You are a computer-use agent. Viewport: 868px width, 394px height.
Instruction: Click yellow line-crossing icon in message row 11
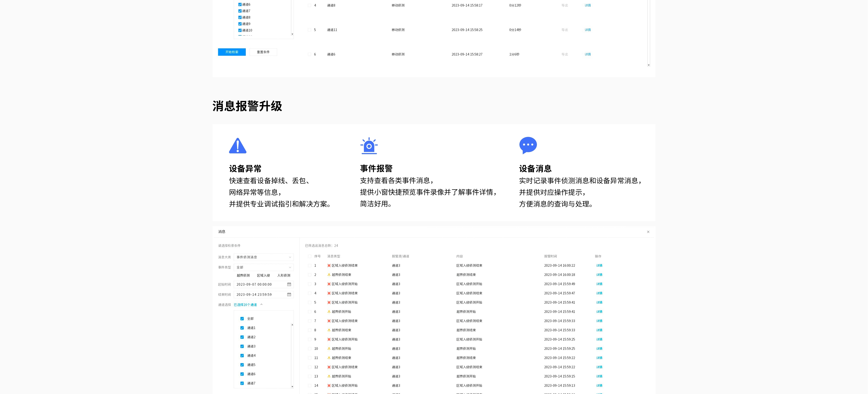(x=329, y=358)
